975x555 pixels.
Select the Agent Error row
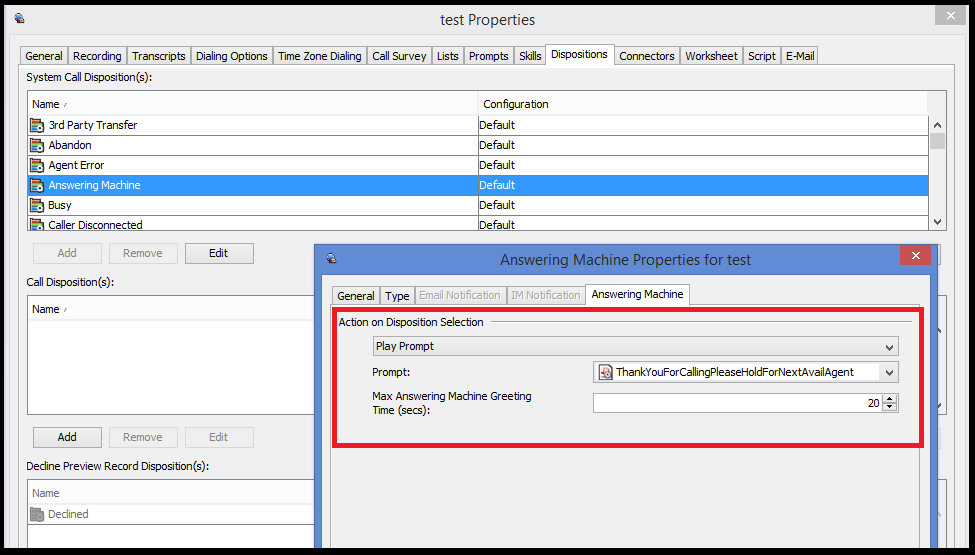click(x=478, y=165)
